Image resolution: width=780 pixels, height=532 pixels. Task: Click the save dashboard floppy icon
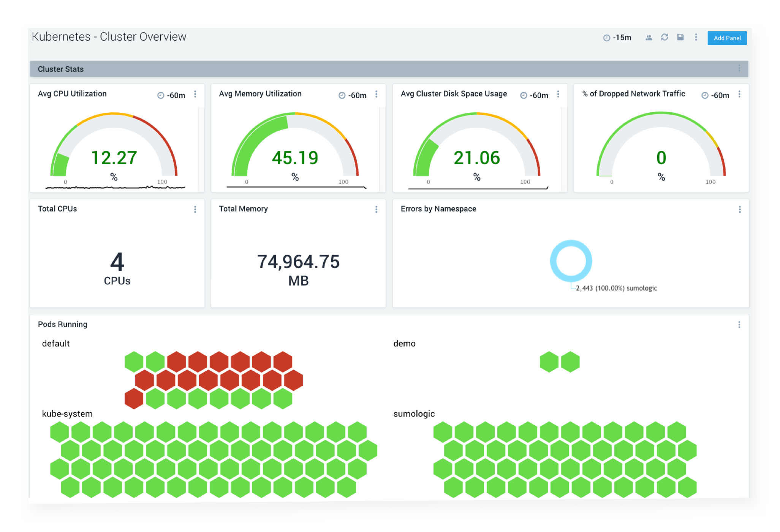click(x=680, y=37)
